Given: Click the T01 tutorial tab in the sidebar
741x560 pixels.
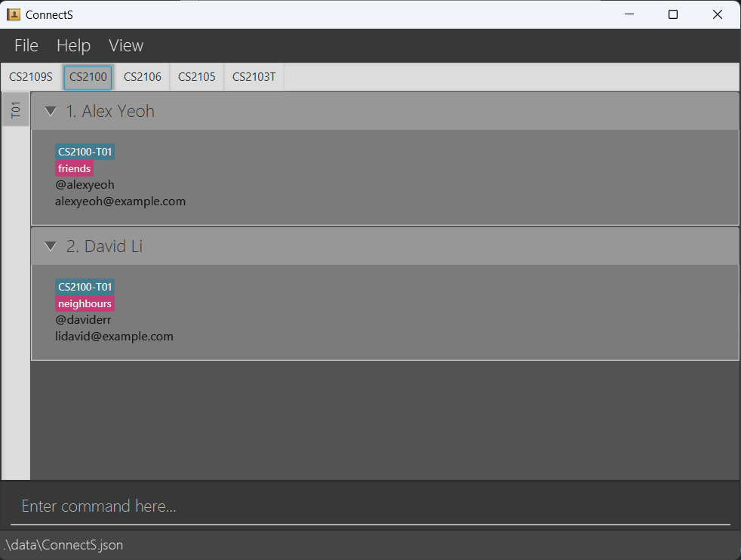Looking at the screenshot, I should 15,109.
